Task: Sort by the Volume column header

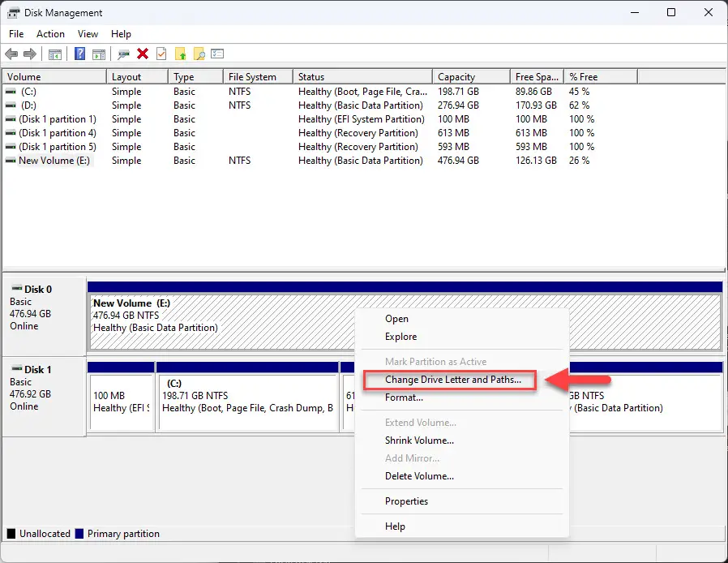Action: pyautogui.click(x=55, y=76)
